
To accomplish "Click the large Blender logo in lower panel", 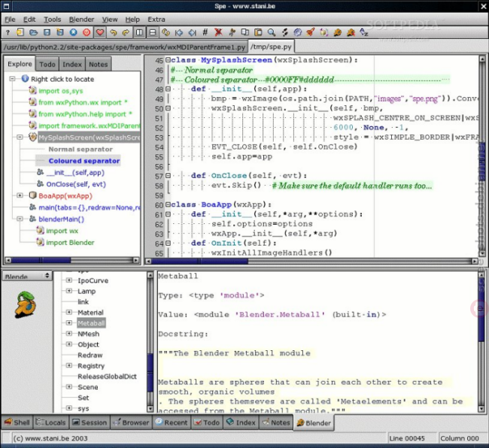I will (26, 304).
